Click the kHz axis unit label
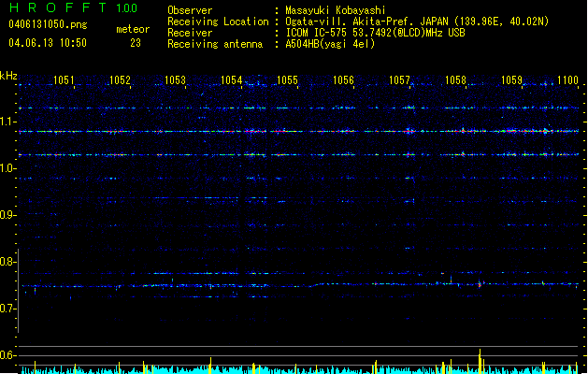588x374 pixels. coord(8,76)
